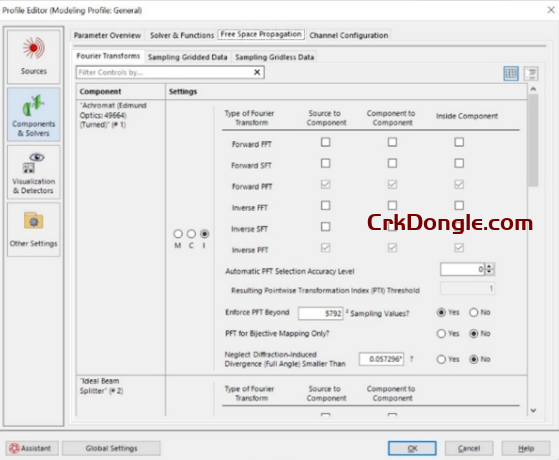559x460 pixels.
Task: Select the M mode radio button
Action: [178, 234]
